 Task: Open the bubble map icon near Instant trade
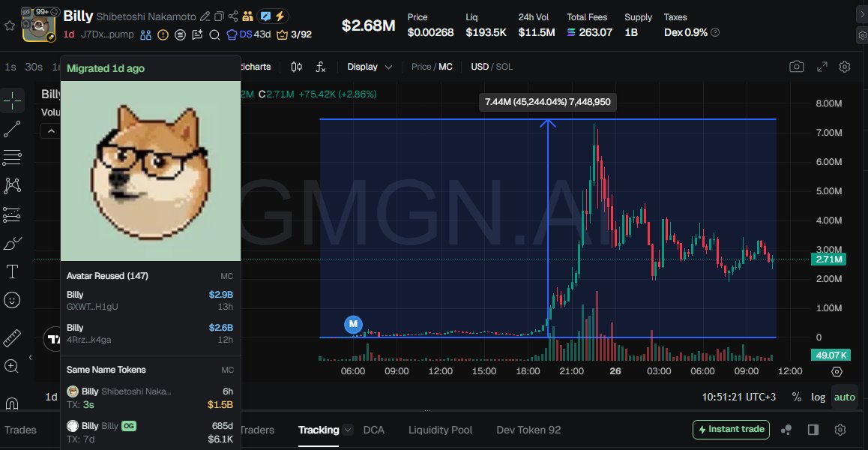(786, 430)
